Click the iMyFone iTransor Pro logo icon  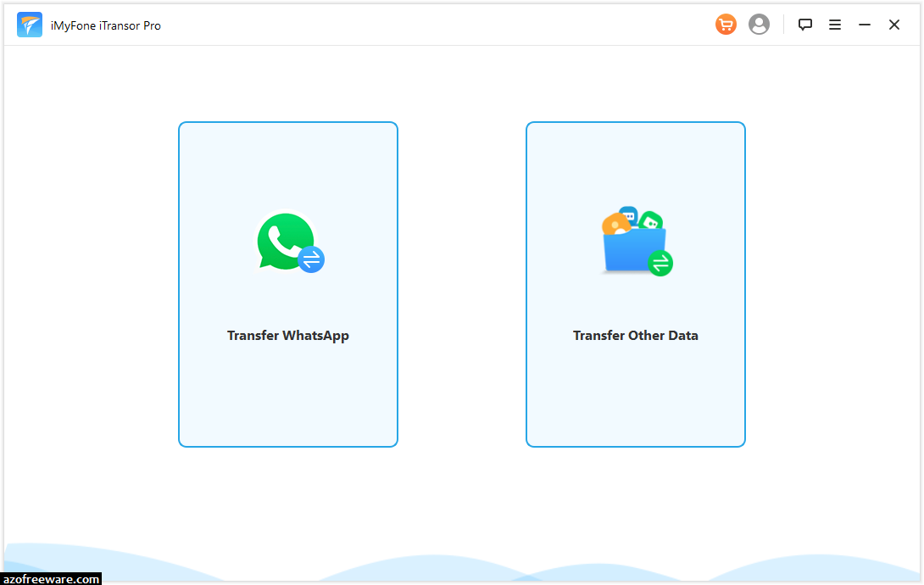coord(30,25)
